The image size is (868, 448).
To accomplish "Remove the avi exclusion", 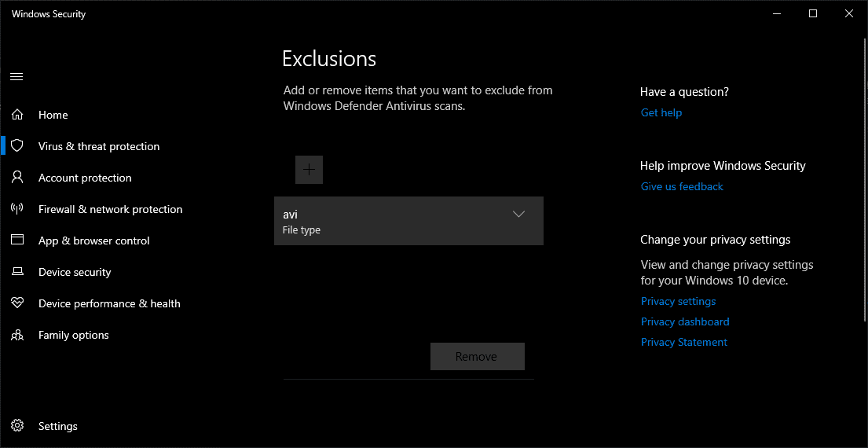I will click(477, 357).
